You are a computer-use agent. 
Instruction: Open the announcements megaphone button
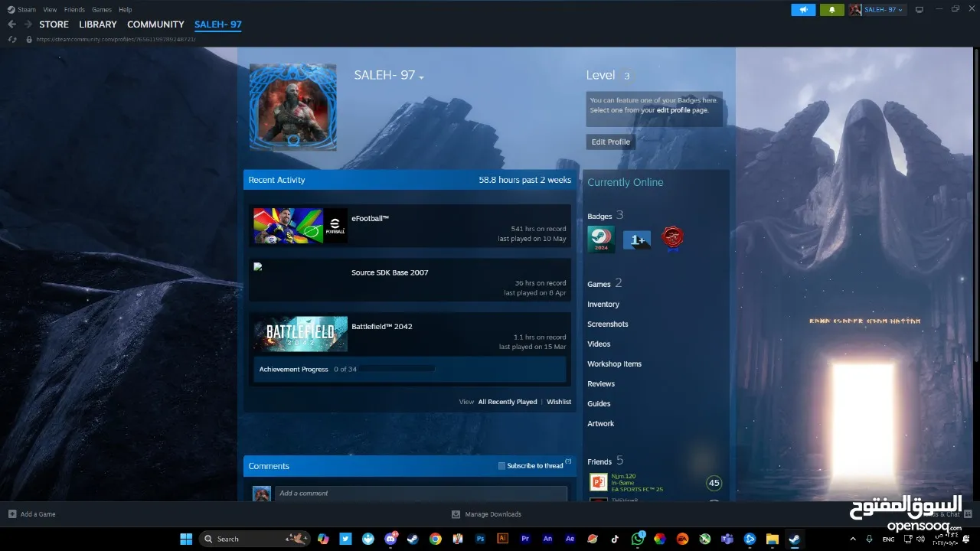(x=803, y=10)
